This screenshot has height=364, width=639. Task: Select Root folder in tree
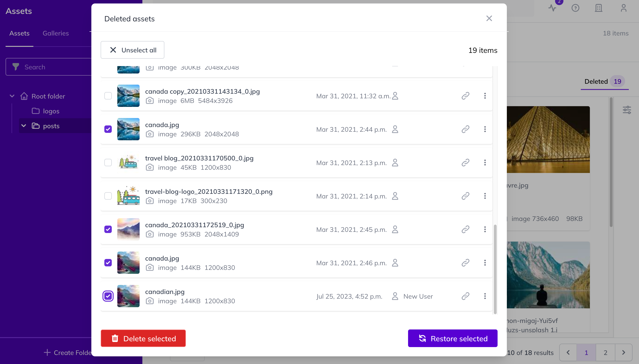48,96
